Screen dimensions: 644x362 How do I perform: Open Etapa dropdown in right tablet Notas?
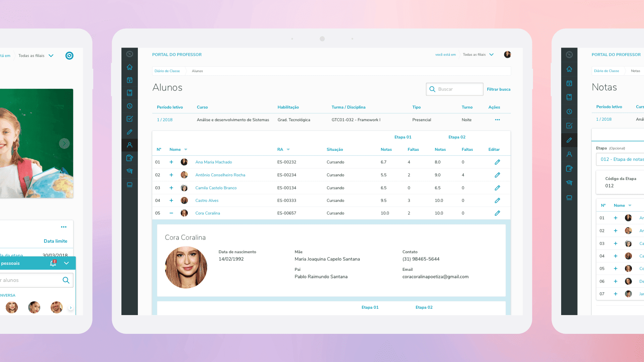(x=620, y=160)
